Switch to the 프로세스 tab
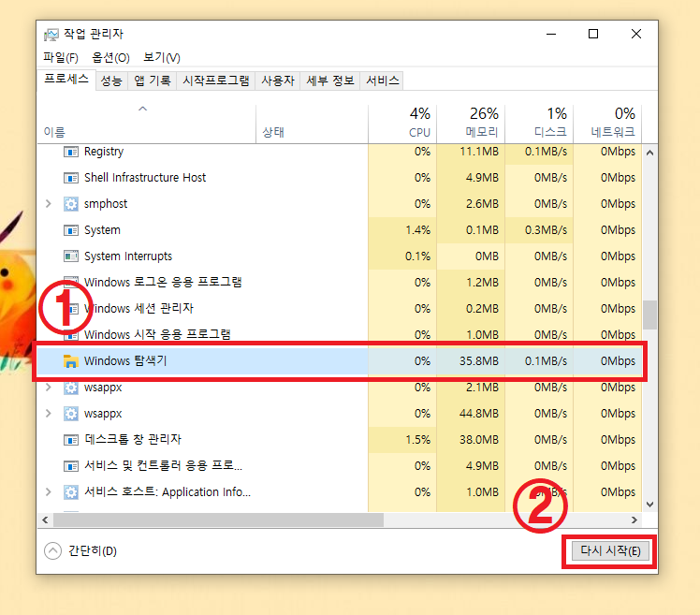This screenshot has width=700, height=615. pyautogui.click(x=66, y=80)
